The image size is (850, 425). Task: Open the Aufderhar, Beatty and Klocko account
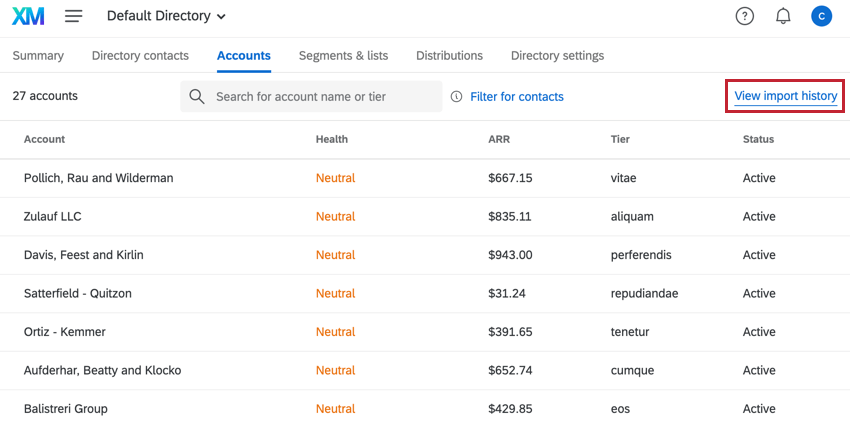[x=102, y=370]
